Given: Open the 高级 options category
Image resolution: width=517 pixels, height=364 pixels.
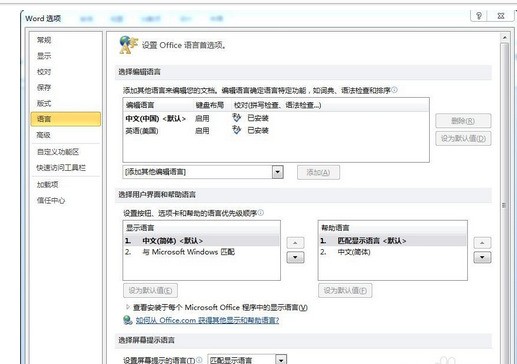Looking at the screenshot, I should pos(44,135).
